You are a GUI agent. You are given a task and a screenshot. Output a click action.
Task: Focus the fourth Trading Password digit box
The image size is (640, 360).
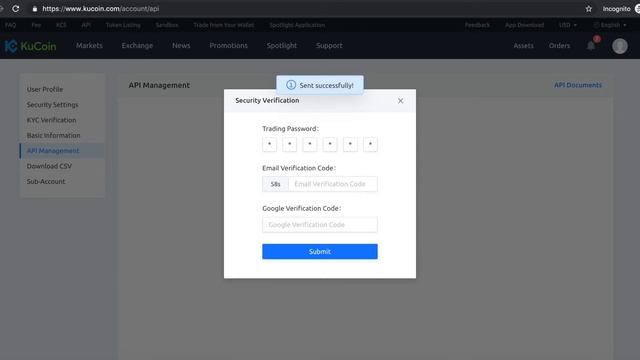coord(330,144)
